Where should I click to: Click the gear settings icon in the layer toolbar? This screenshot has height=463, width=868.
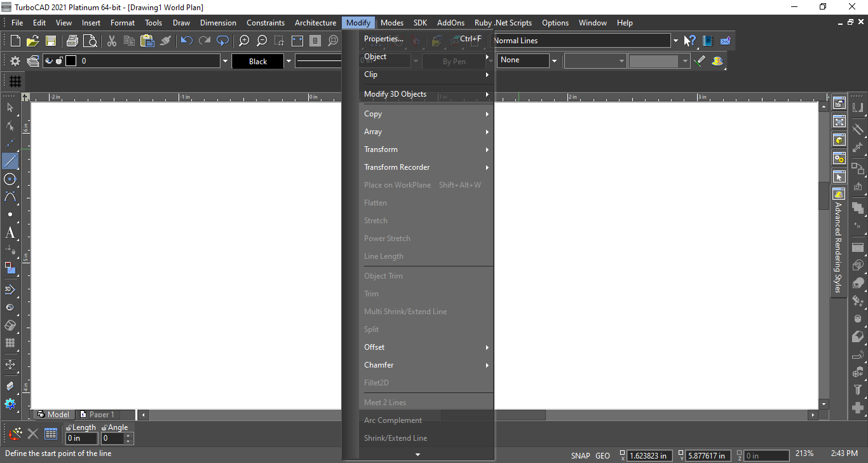[x=15, y=61]
